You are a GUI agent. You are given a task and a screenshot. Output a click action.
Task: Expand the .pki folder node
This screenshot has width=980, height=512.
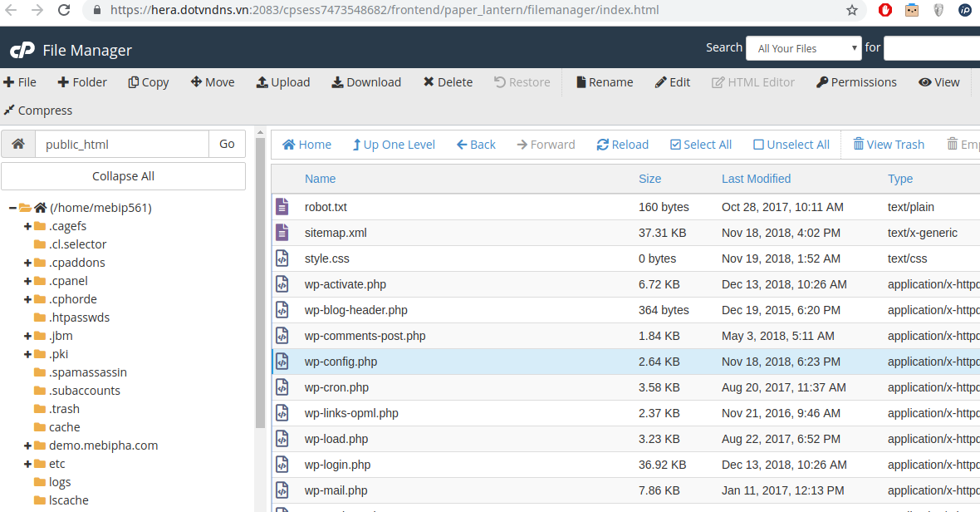pyautogui.click(x=27, y=354)
